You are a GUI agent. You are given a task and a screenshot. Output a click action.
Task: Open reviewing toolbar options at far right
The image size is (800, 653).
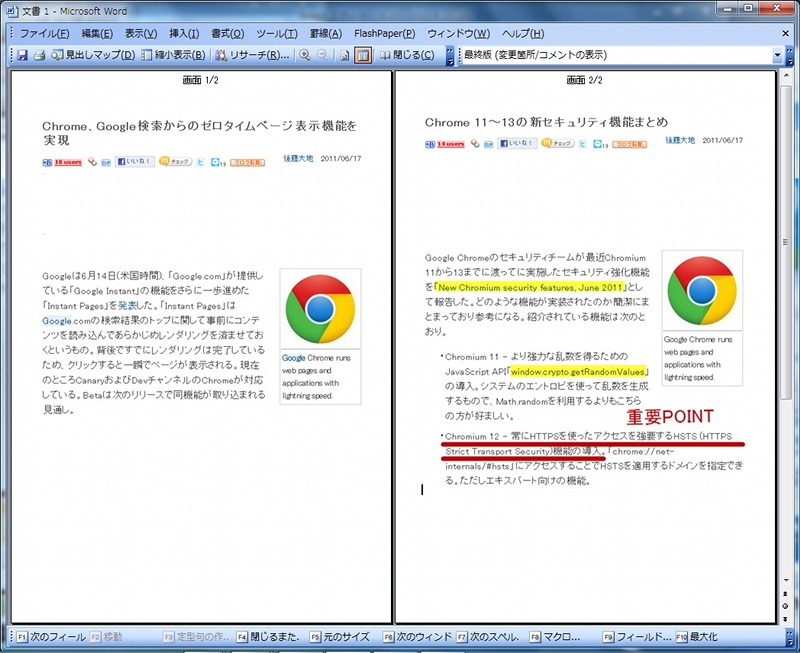pyautogui.click(x=789, y=55)
